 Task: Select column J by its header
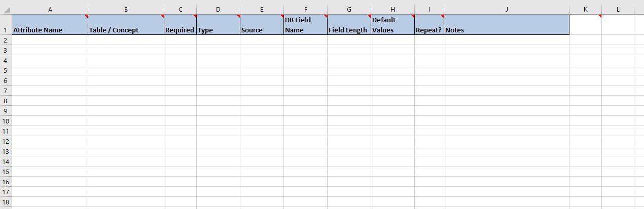pos(506,10)
